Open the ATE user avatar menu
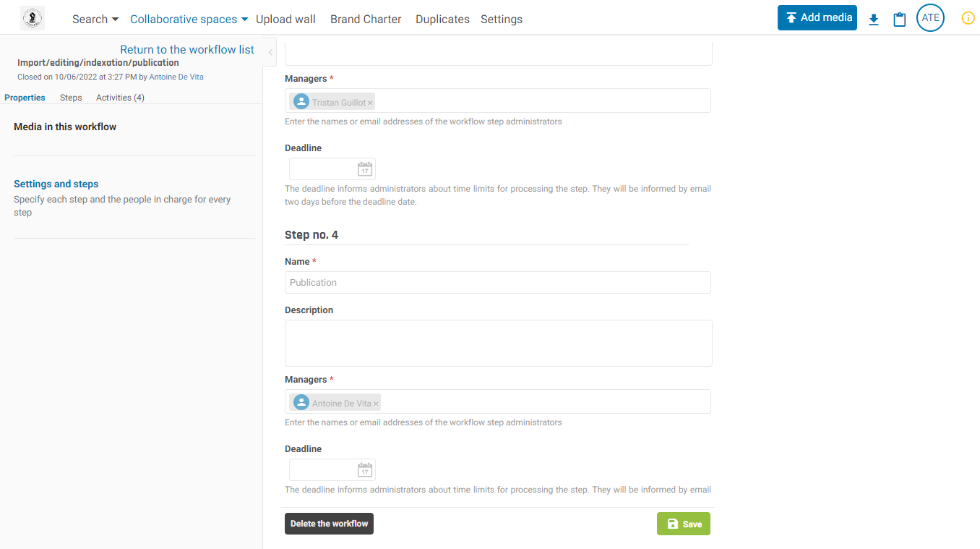 [930, 18]
